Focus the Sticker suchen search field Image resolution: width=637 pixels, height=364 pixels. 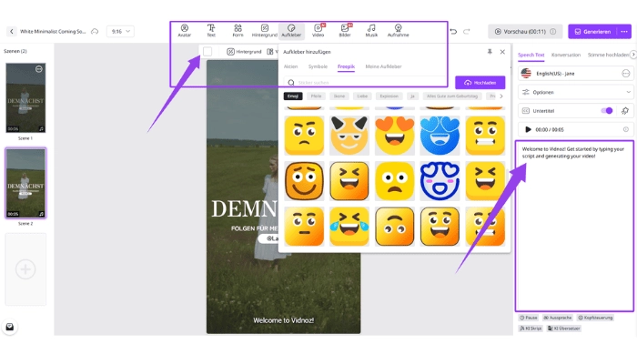[366, 83]
